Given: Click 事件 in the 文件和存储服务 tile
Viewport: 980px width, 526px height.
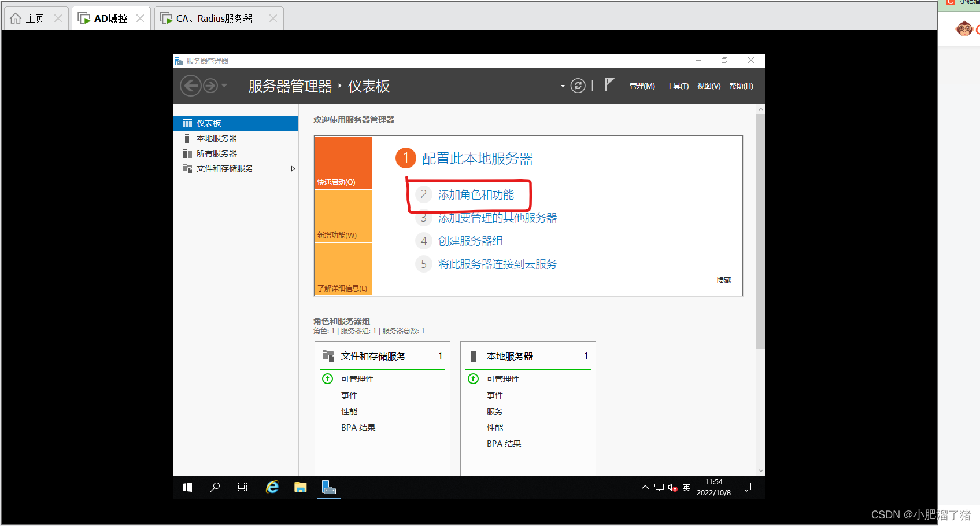Looking at the screenshot, I should pos(349,395).
